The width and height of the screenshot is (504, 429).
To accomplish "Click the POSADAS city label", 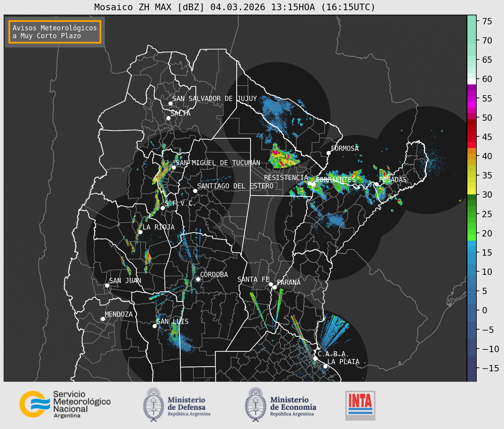I will coord(393,180).
